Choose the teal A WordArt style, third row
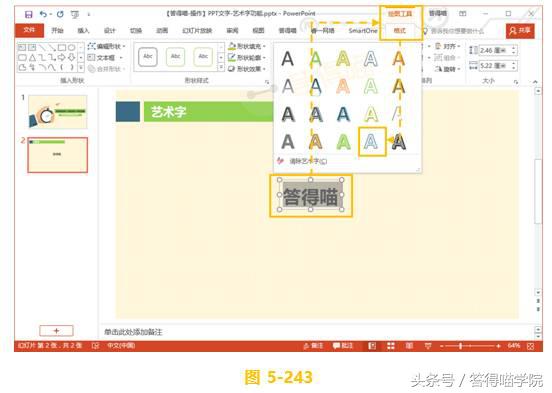This screenshot has width=552, height=393. pos(343,114)
